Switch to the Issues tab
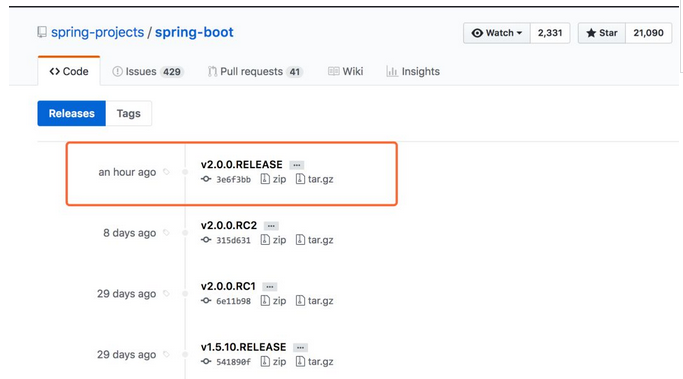Image resolution: width=683 pixels, height=379 pixels. (148, 71)
